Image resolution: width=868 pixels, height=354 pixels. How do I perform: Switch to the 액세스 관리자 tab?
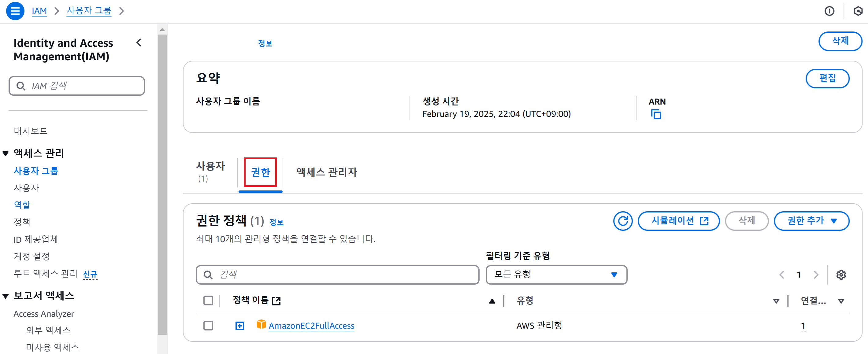coord(327,172)
